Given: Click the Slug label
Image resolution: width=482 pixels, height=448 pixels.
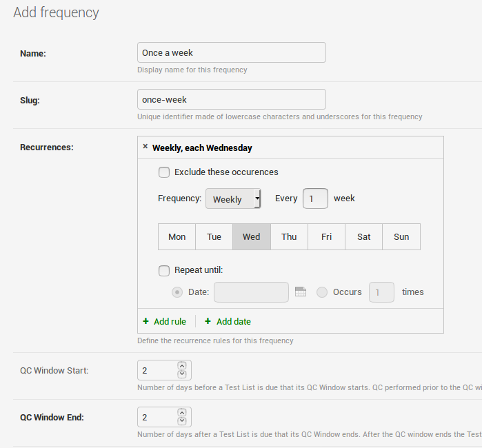Looking at the screenshot, I should pos(30,101).
